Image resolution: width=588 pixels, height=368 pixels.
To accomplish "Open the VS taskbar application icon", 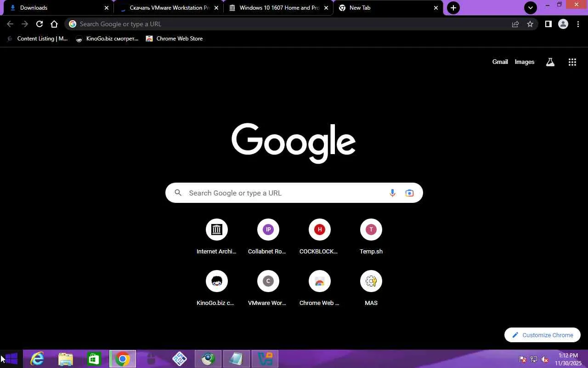I will pos(265,359).
